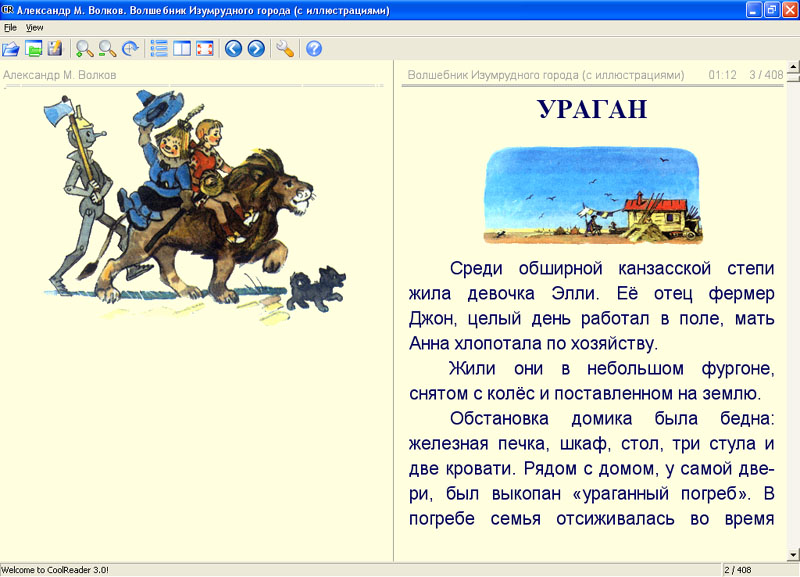Viewport: 800px width, 577px height.
Task: Click the clock reading 01:12
Action: coord(722,75)
